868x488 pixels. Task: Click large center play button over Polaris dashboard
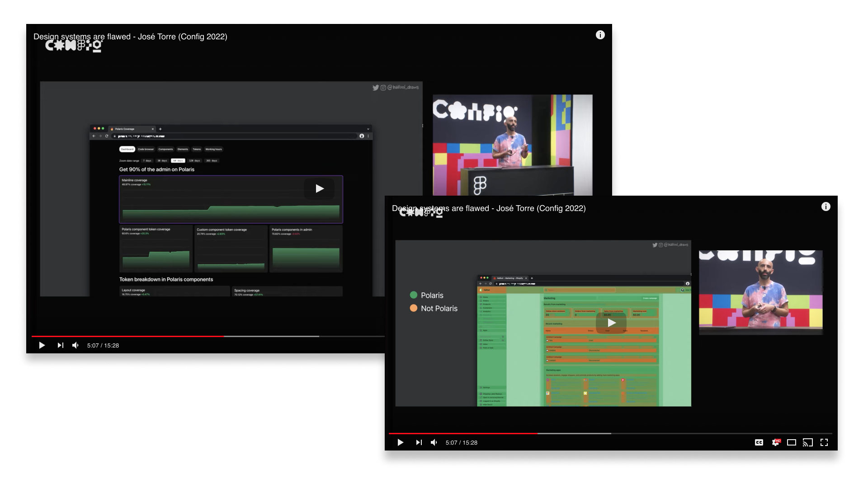coord(319,188)
